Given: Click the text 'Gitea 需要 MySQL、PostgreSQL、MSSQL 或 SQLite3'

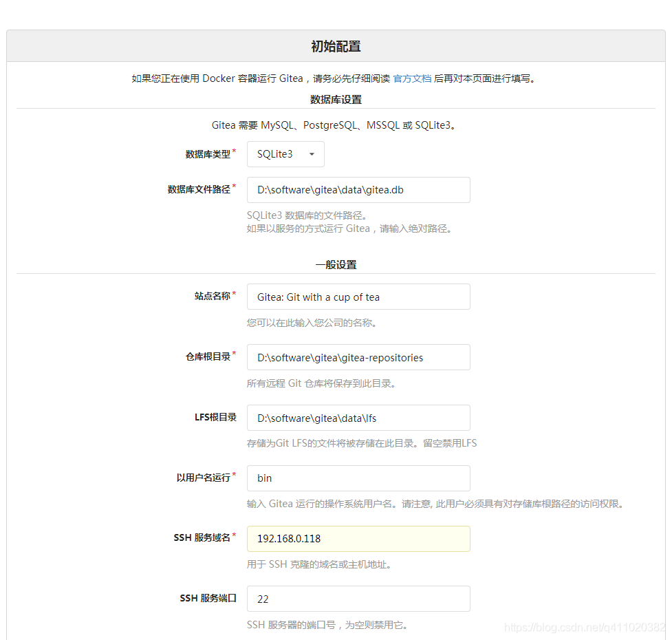Looking at the screenshot, I should [x=334, y=125].
